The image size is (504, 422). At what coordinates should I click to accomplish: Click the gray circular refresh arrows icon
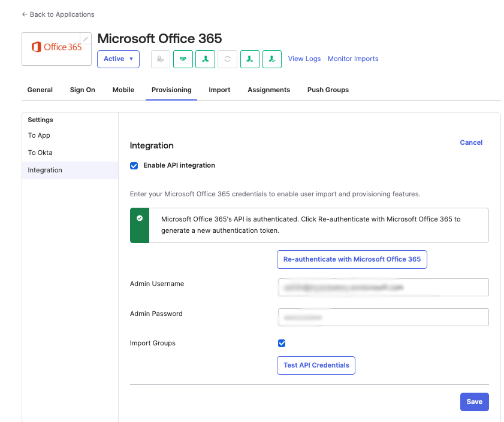227,59
